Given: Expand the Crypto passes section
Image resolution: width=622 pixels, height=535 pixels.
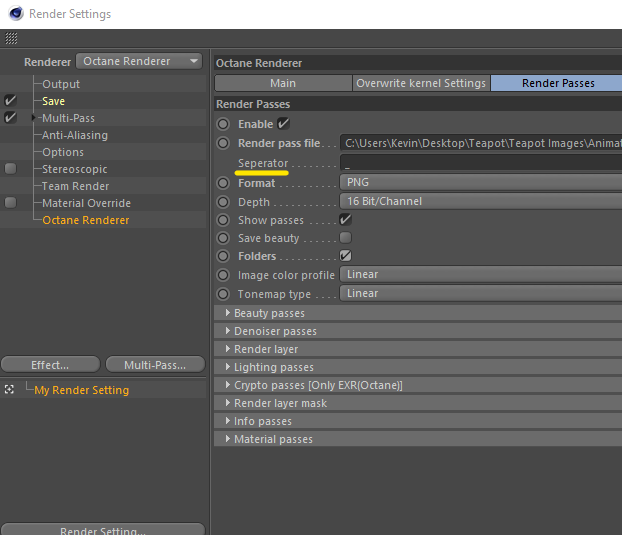Looking at the screenshot, I should (228, 385).
